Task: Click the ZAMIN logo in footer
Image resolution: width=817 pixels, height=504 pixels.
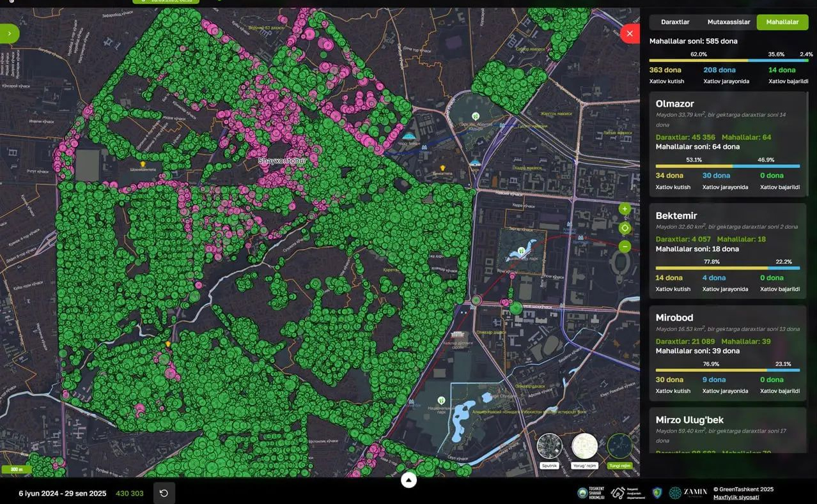Action: (688, 493)
